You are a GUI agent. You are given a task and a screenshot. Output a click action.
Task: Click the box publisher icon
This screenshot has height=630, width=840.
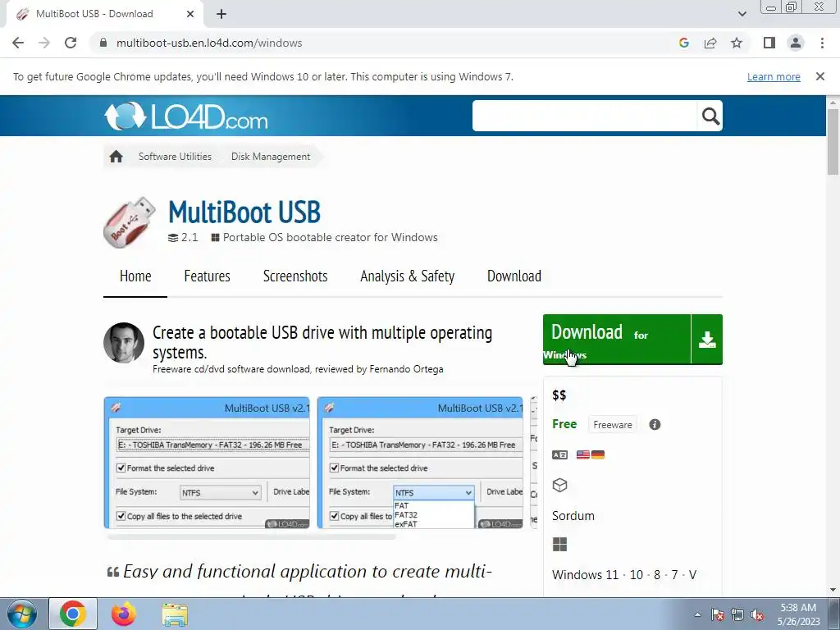[559, 485]
